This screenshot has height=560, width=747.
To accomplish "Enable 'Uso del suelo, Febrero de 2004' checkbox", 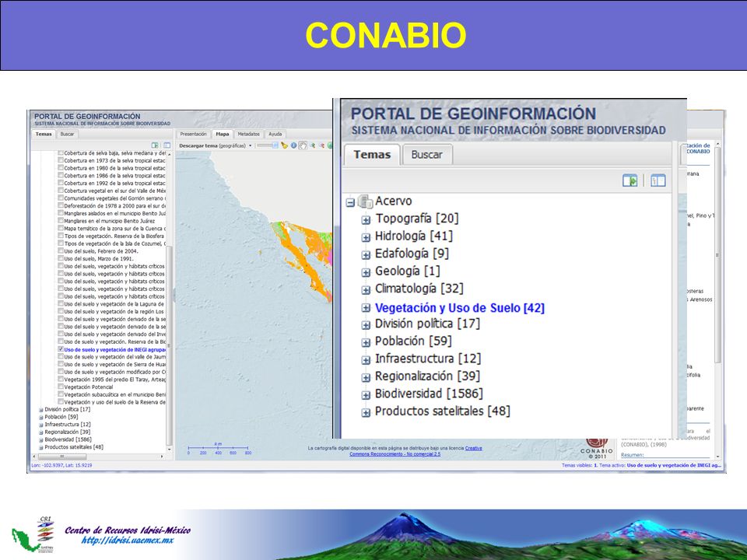I will (x=61, y=251).
